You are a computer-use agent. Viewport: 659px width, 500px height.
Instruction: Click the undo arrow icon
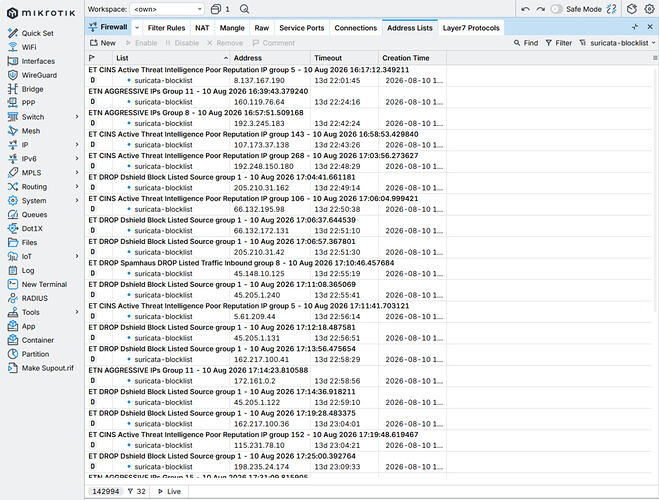(525, 9)
